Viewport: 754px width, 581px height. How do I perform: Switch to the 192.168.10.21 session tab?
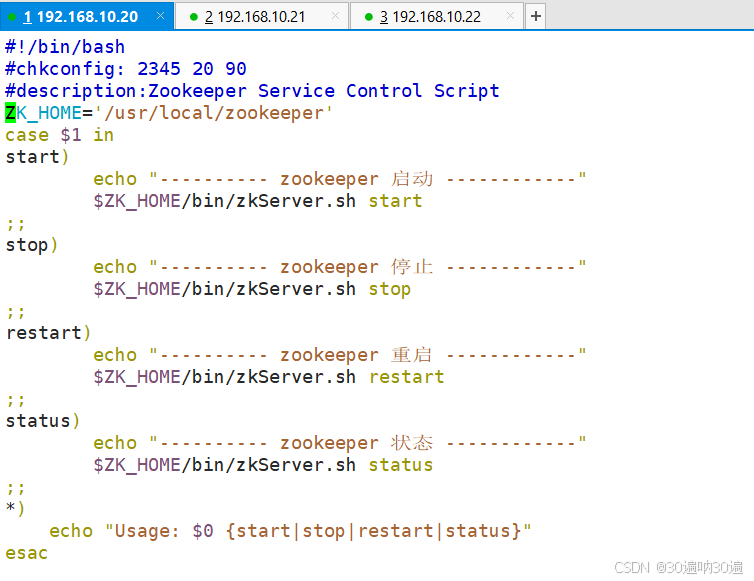261,16
